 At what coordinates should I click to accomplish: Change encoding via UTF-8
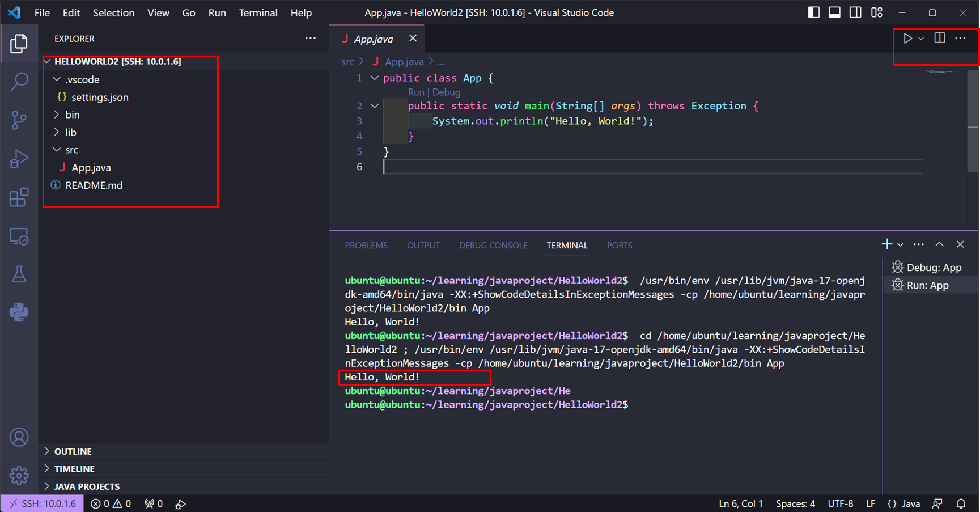tap(840, 503)
